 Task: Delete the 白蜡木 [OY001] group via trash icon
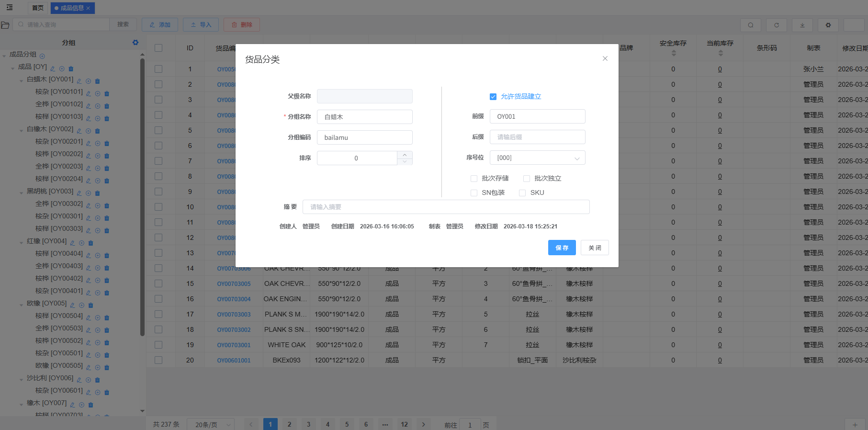click(98, 81)
